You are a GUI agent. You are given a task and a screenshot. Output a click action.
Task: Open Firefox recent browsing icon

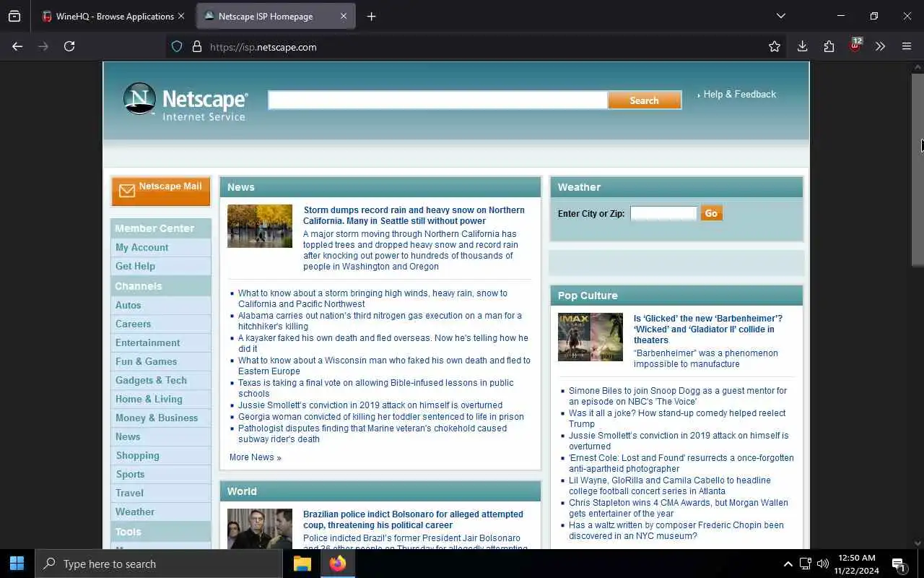pos(14,16)
